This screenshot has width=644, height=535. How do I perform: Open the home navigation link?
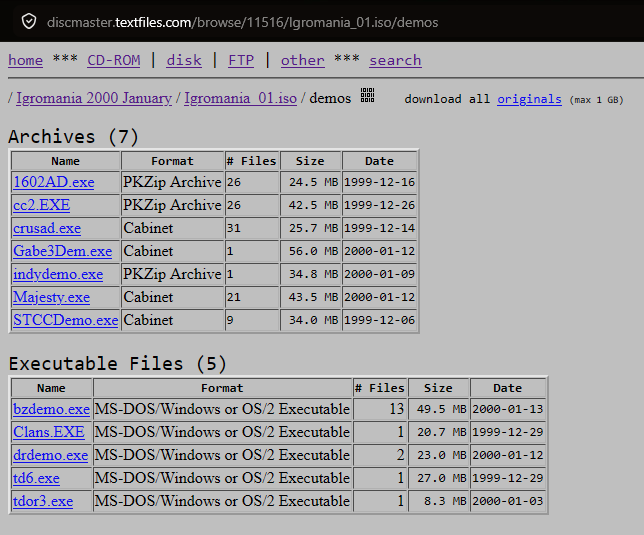click(25, 60)
